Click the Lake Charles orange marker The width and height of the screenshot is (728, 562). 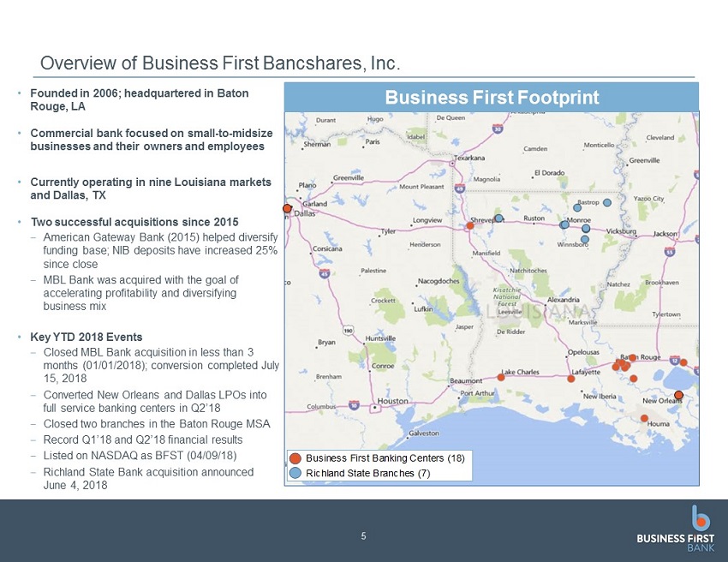pyautogui.click(x=501, y=377)
